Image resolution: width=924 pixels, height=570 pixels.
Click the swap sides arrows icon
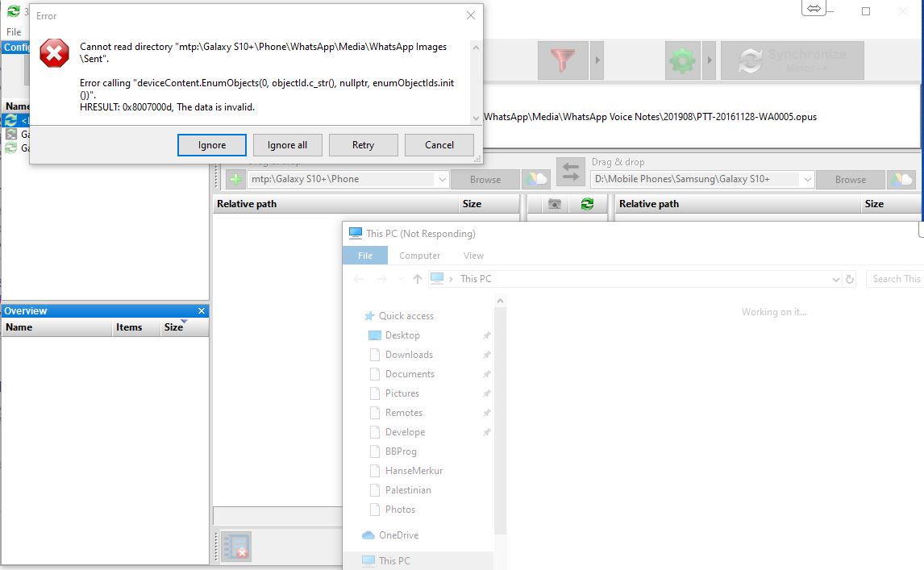[x=570, y=172]
